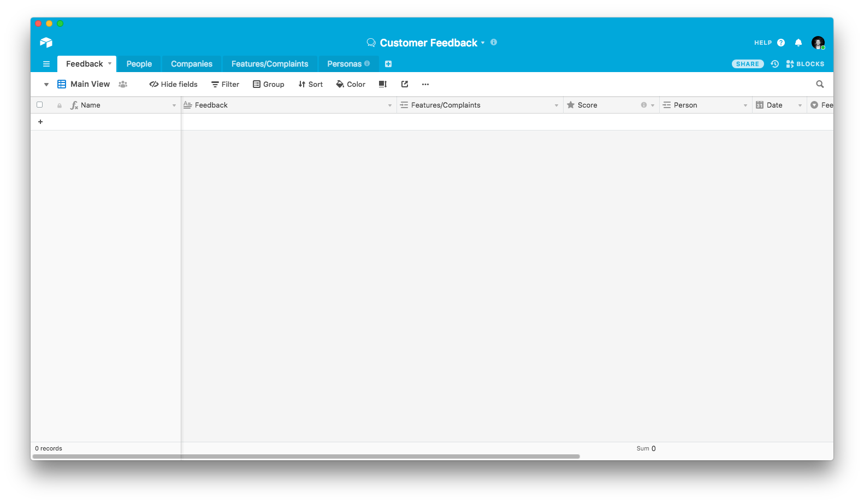The width and height of the screenshot is (864, 504).
Task: Open the Group options
Action: pos(268,84)
